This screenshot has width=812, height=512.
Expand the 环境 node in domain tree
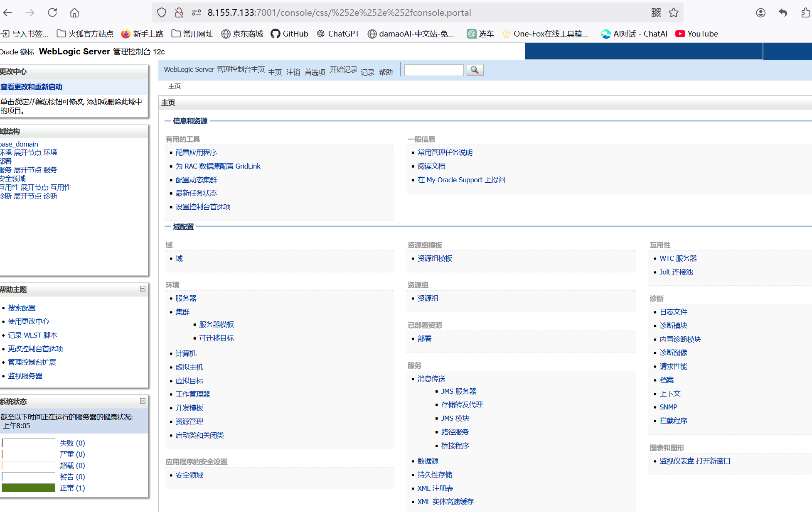[27, 153]
